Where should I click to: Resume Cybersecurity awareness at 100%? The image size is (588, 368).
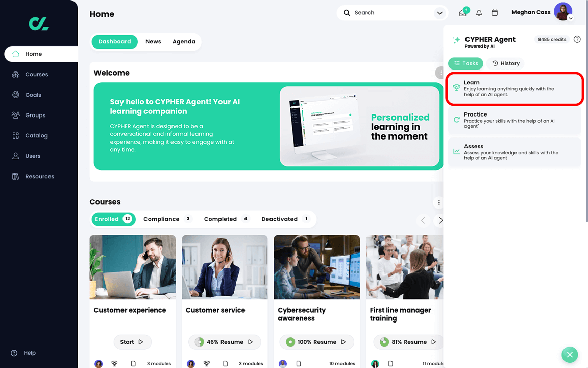click(x=317, y=342)
